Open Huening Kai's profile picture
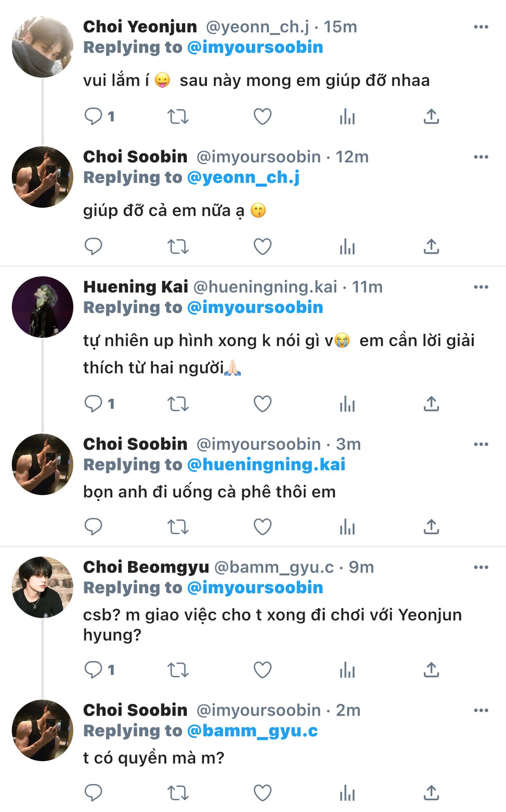The height and width of the screenshot is (812, 506). click(x=43, y=307)
